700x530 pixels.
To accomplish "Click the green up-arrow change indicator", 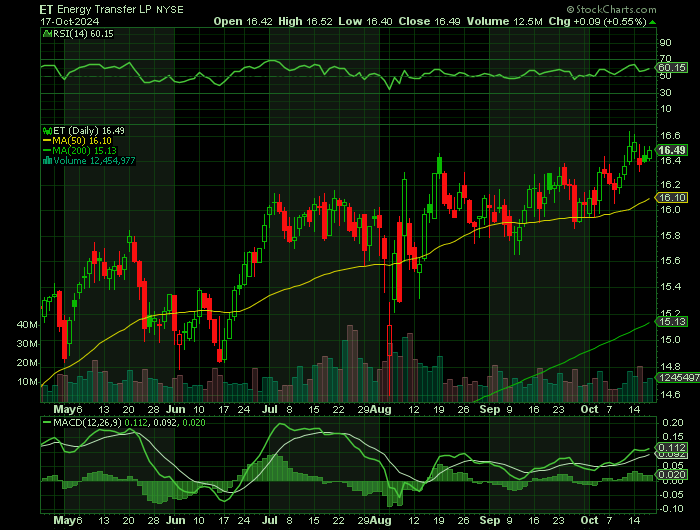I will click(652, 22).
